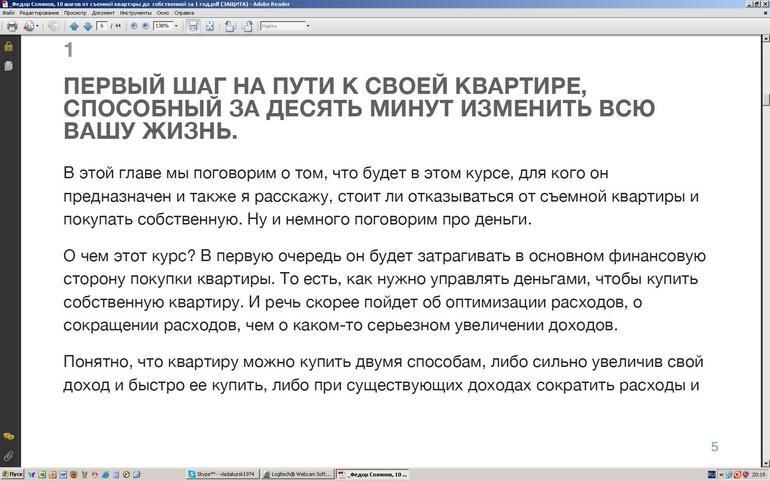Switch to fit one full page view
Viewport: 770px width, 481px height.
tap(210, 26)
